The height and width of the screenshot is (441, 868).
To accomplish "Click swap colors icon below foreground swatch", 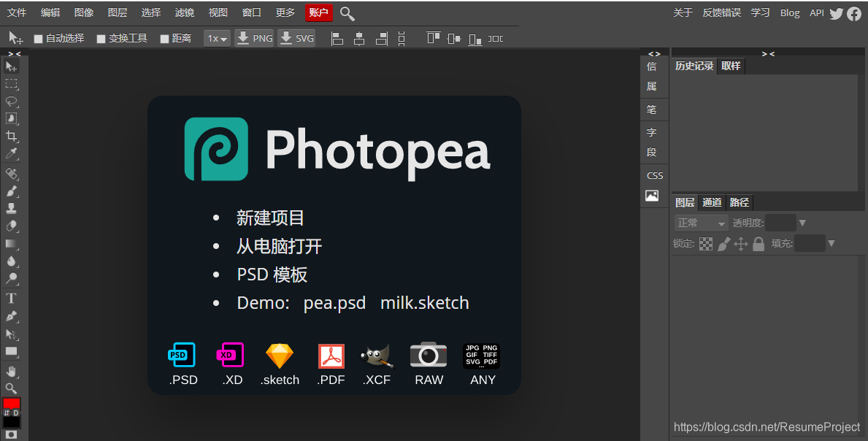I will pyautogui.click(x=7, y=413).
